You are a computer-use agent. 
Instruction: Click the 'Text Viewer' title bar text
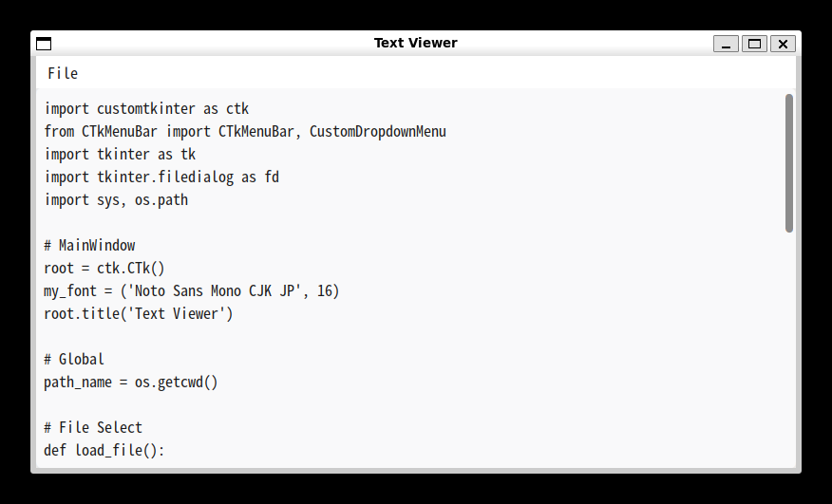(x=415, y=43)
